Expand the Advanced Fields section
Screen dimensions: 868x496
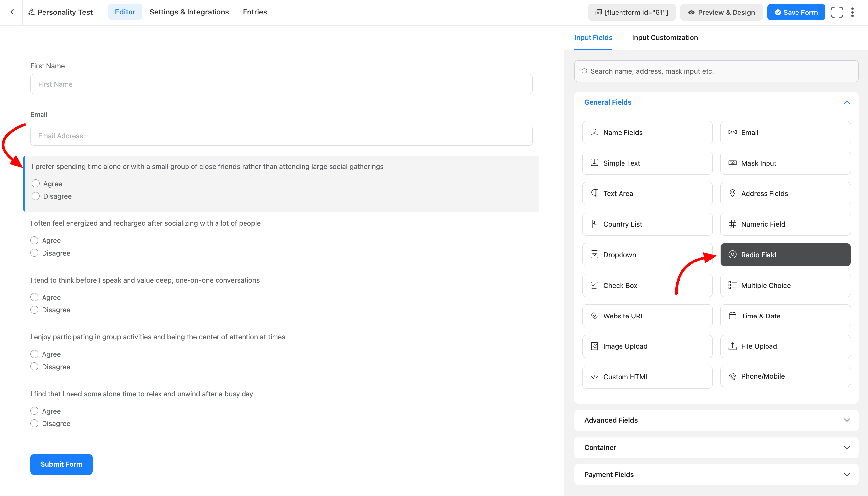(716, 420)
